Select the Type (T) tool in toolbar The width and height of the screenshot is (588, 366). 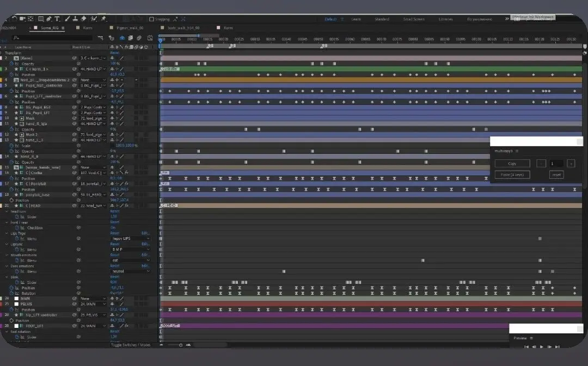pos(57,19)
